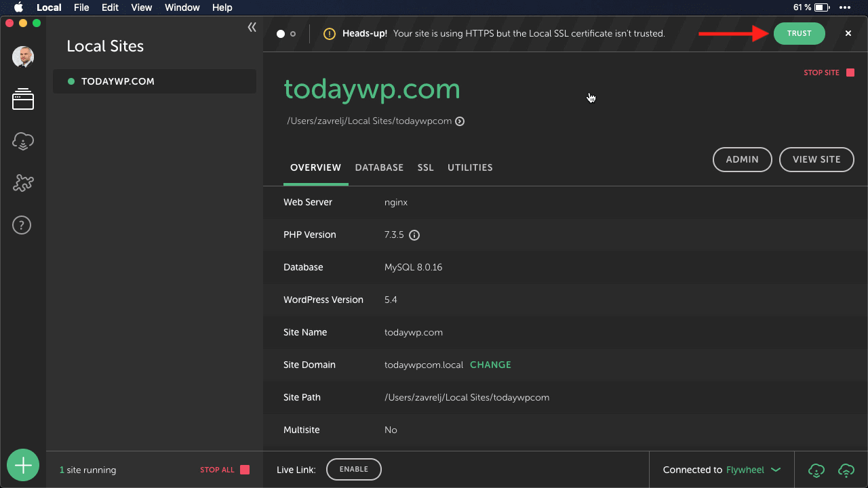Open WordPress Admin
The width and height of the screenshot is (868, 488).
coord(743,159)
